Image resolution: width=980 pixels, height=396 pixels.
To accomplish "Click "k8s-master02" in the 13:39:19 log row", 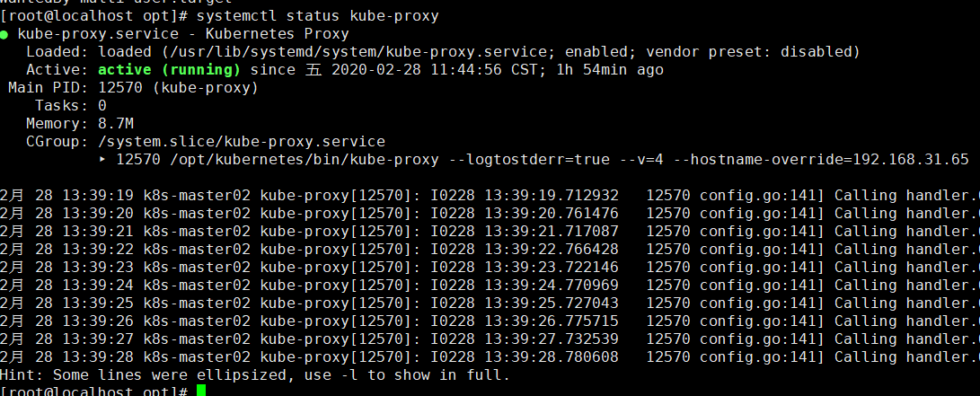I will (197, 196).
